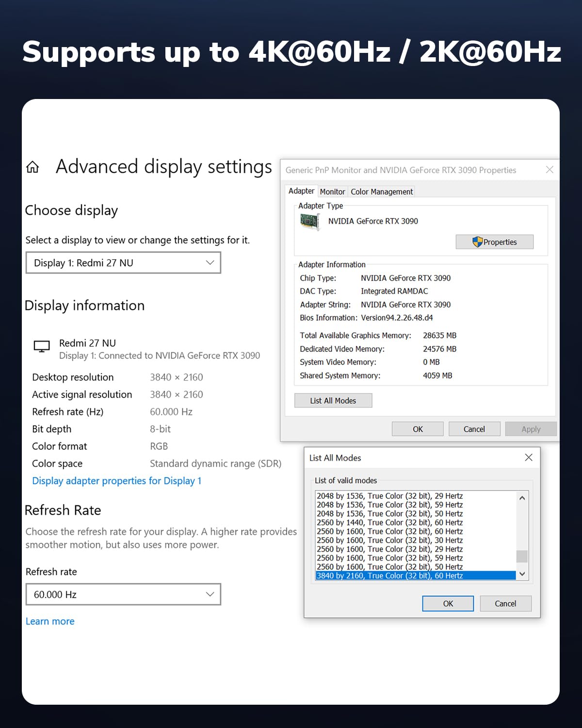Viewport: 582px width, 728px height.
Task: Open Display adapter properties for Display 1 link
Action: 116,481
